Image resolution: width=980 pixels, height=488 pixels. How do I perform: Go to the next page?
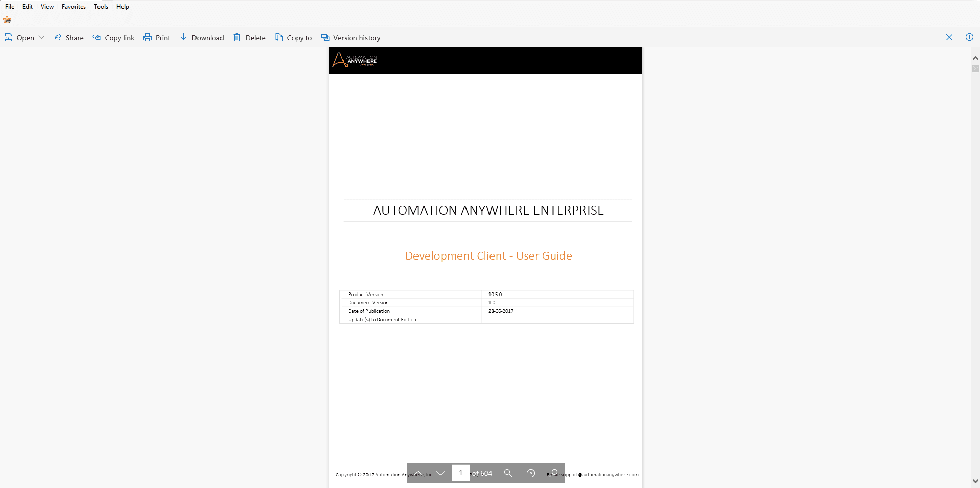pyautogui.click(x=440, y=473)
